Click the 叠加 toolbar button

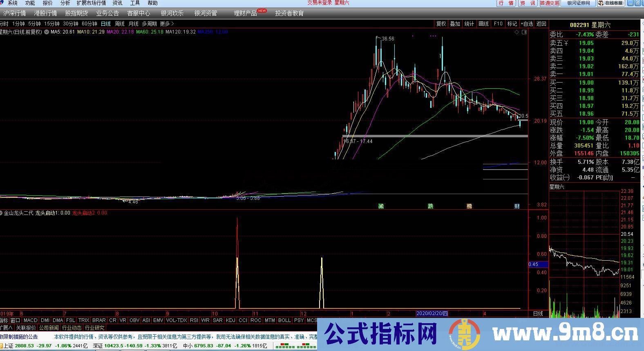click(x=455, y=24)
